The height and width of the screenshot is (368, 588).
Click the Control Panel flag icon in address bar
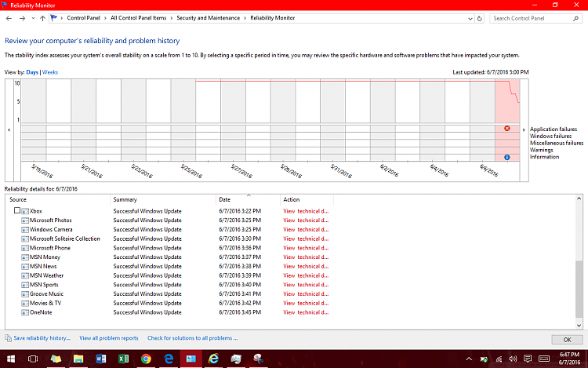tap(54, 17)
